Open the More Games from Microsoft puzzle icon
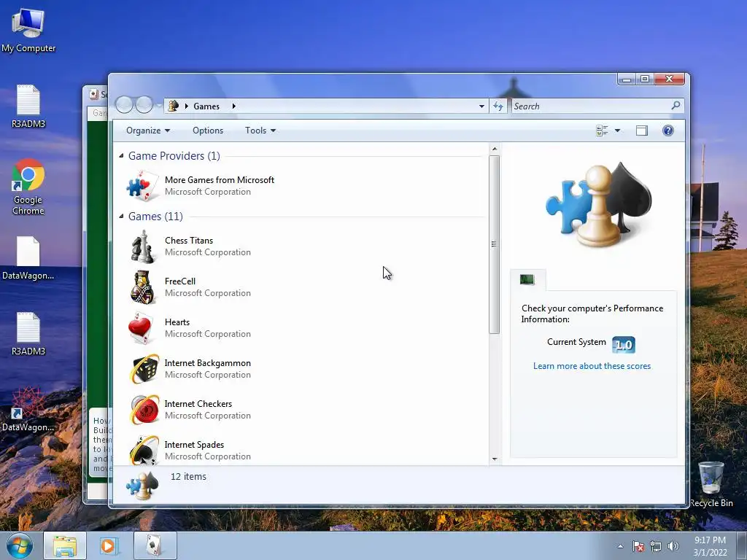The image size is (747, 560). pos(142,186)
